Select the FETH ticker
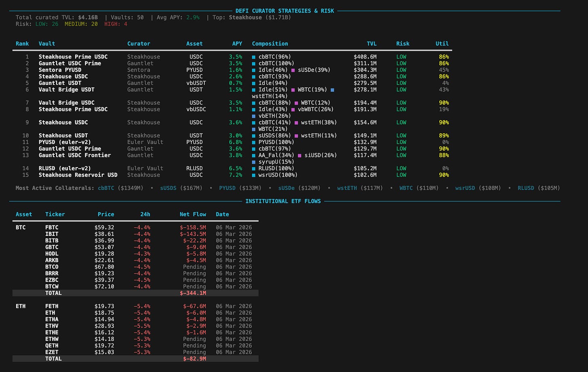Screen dimensions: 588x372 52,307
